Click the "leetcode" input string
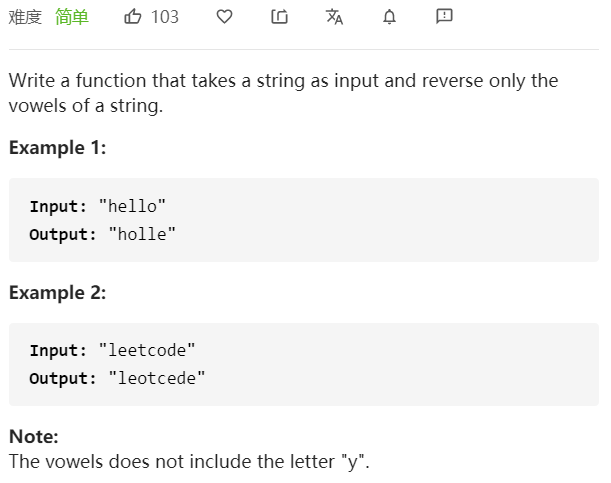 tap(147, 350)
